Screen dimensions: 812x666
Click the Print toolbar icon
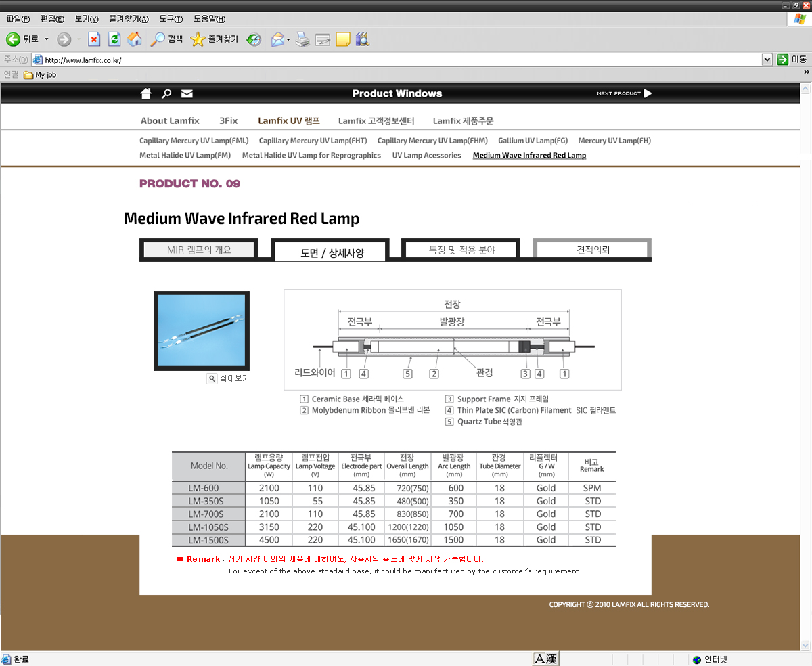302,39
